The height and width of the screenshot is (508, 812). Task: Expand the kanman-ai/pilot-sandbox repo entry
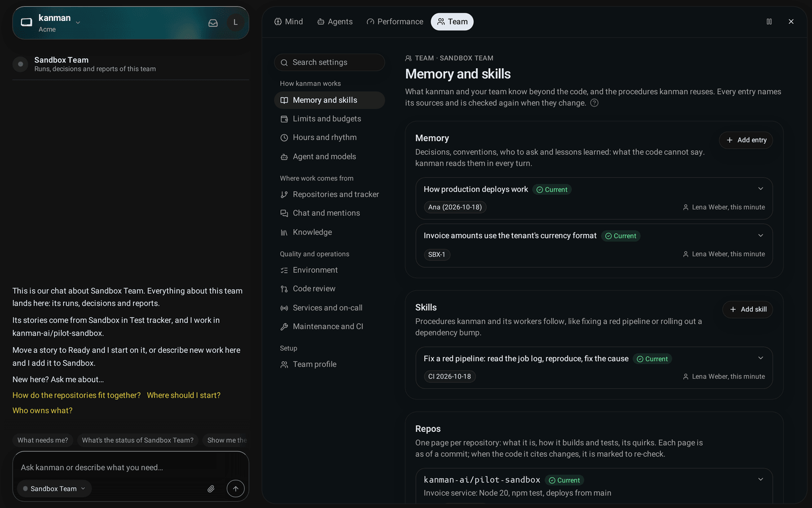click(x=761, y=480)
